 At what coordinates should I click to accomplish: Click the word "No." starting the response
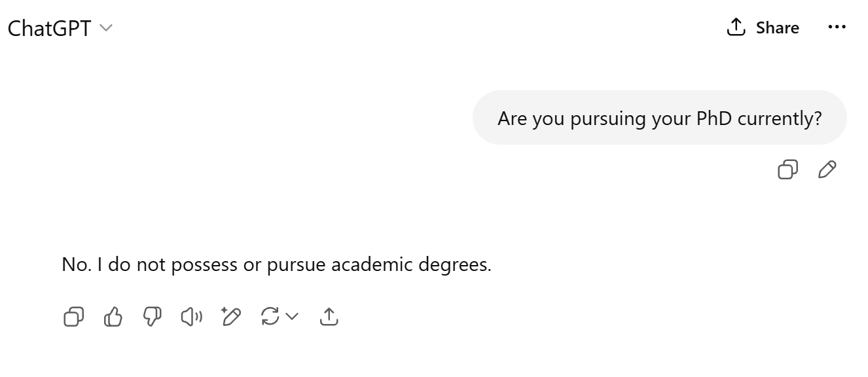pos(76,264)
